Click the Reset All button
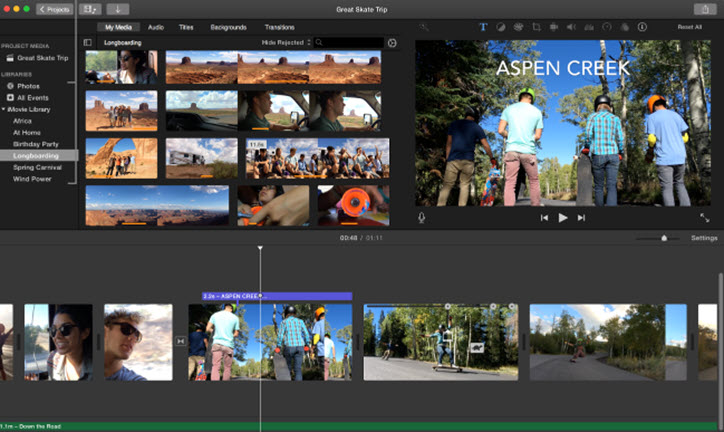This screenshot has height=432, width=724. [x=689, y=27]
